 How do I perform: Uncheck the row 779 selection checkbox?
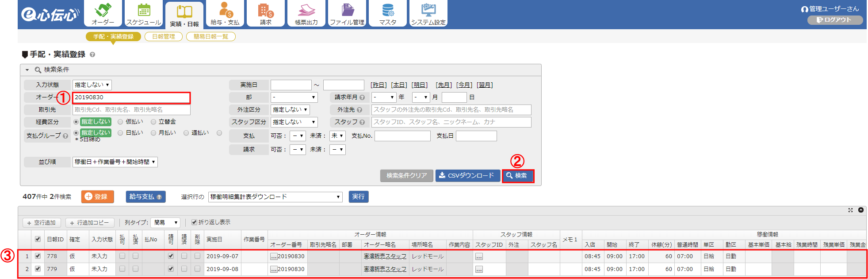pyautogui.click(x=38, y=269)
